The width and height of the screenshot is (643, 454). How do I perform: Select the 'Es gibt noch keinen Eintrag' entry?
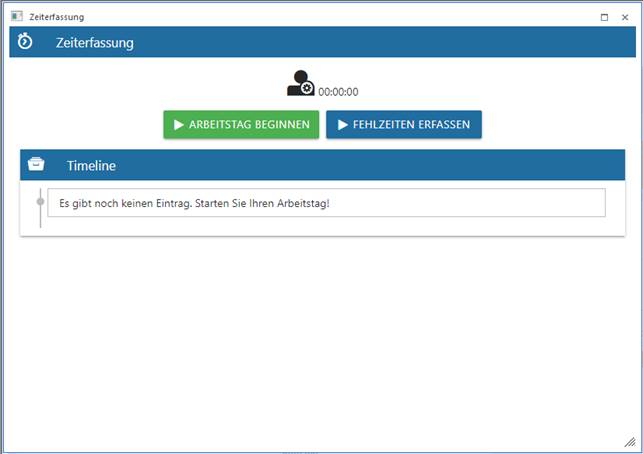point(326,203)
